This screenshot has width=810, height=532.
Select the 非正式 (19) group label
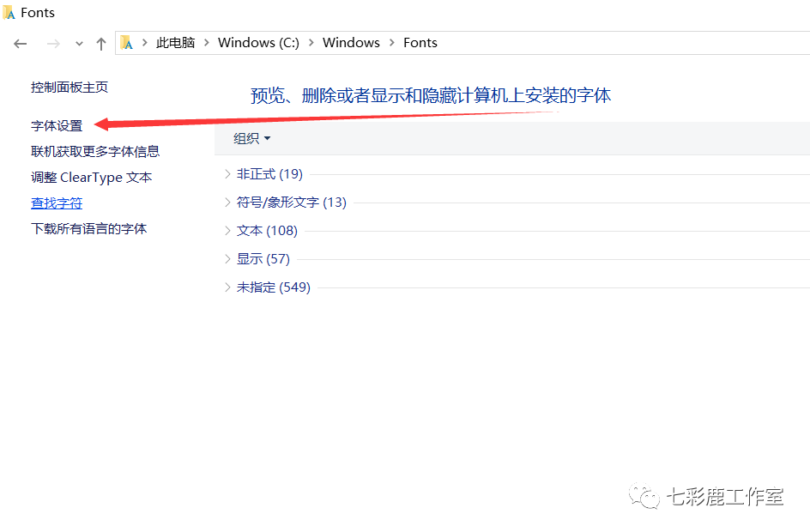(x=269, y=174)
